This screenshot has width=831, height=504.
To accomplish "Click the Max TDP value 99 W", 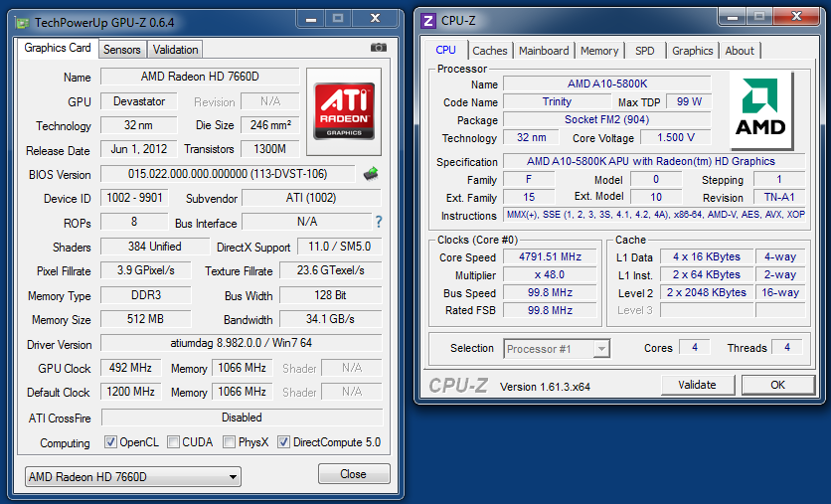I will pyautogui.click(x=689, y=101).
